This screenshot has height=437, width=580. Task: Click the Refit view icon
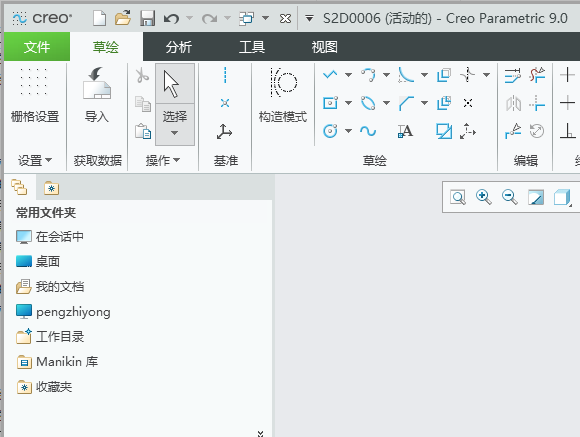coord(458,197)
